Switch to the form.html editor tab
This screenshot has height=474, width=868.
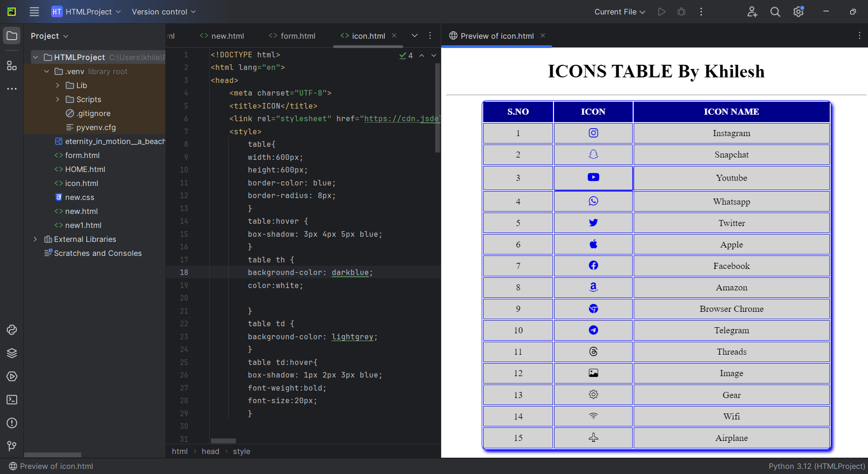click(x=292, y=36)
